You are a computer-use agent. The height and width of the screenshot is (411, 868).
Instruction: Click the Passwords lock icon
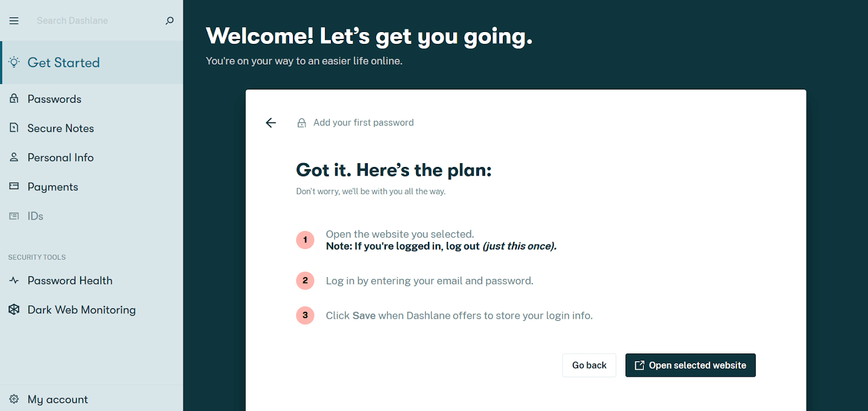point(14,99)
